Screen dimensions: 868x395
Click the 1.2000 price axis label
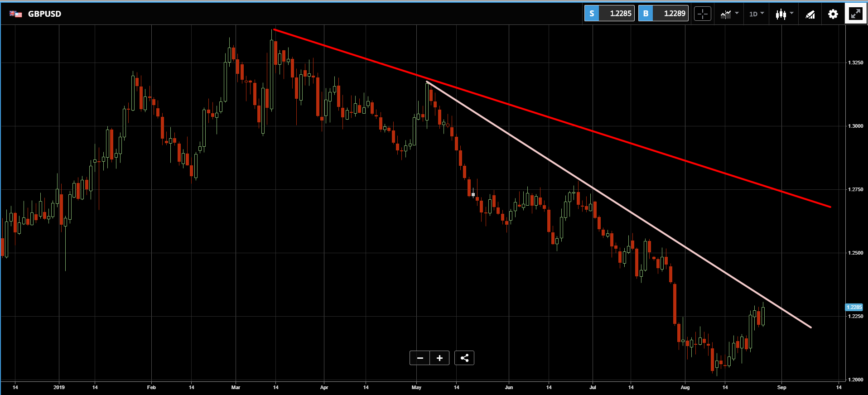856,380
